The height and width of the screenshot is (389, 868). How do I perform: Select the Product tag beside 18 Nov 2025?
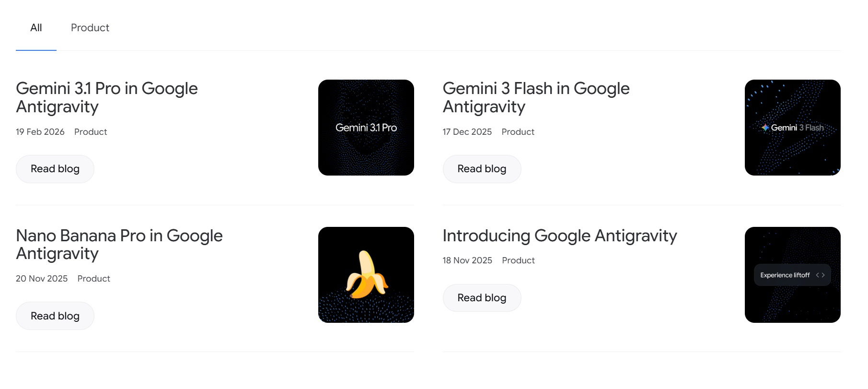pos(518,260)
